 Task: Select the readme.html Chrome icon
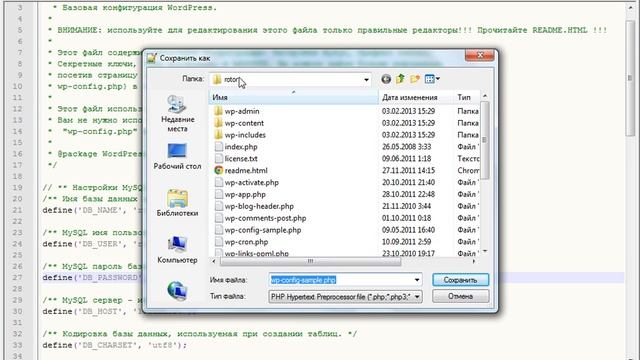click(219, 170)
